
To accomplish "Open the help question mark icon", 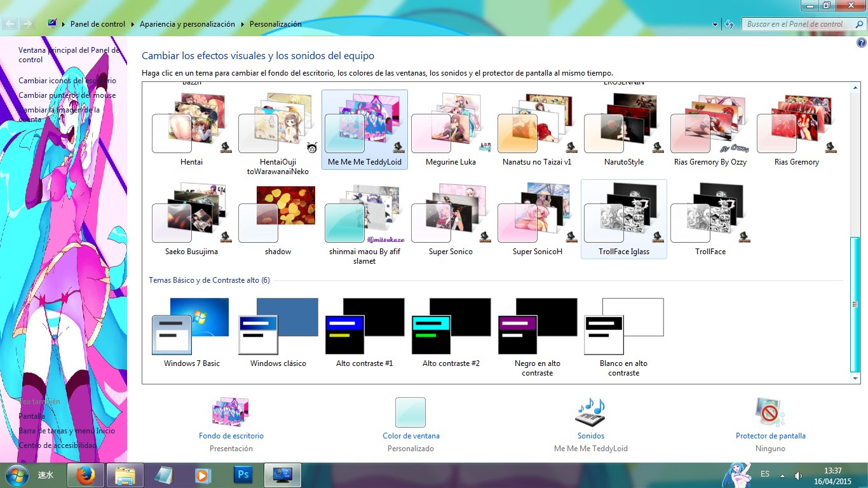I will coord(861,43).
